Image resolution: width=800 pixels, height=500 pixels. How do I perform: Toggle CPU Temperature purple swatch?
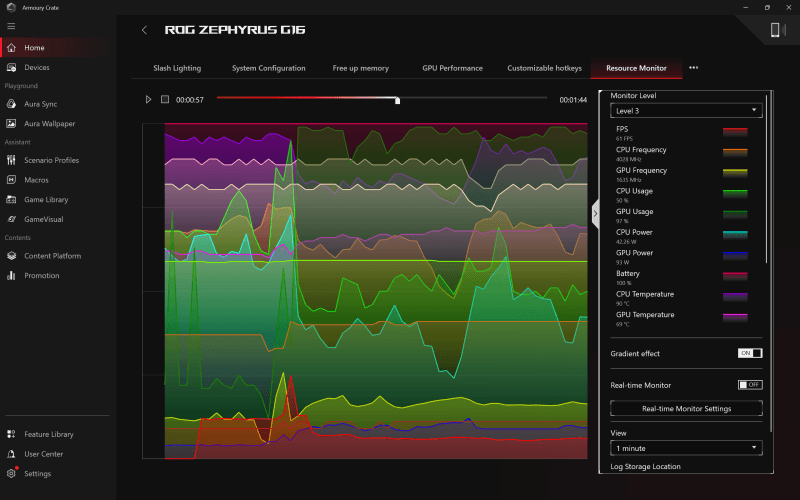[735, 297]
